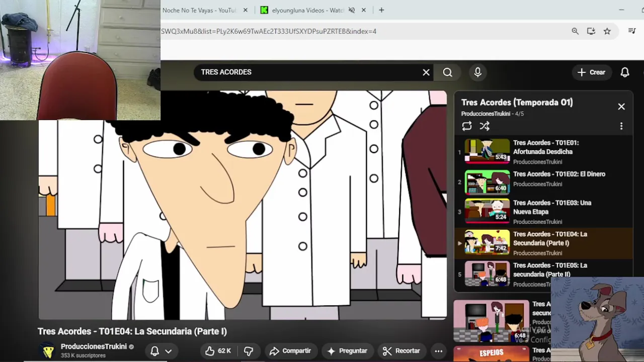The width and height of the screenshot is (644, 362).
Task: Dislike the video
Action: [x=249, y=351]
